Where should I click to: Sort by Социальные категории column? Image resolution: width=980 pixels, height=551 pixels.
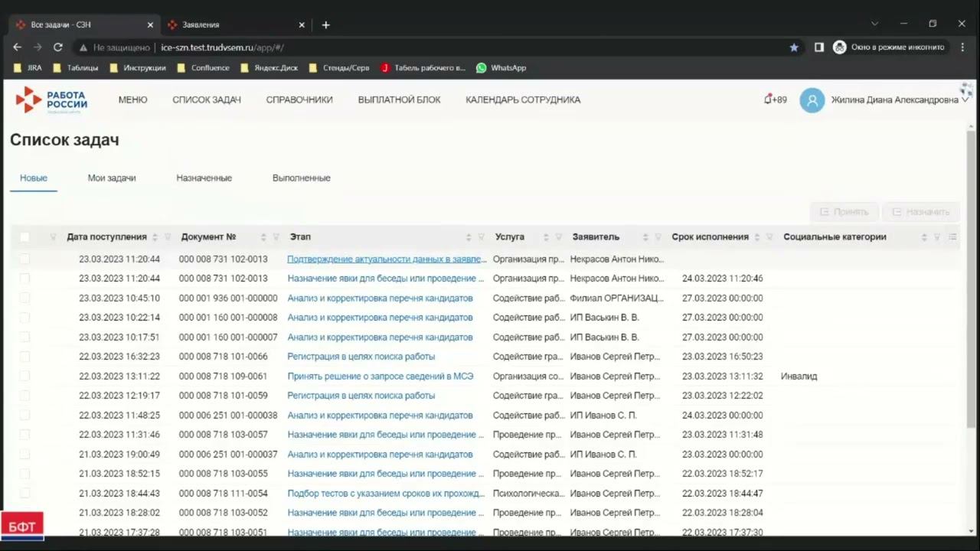924,237
